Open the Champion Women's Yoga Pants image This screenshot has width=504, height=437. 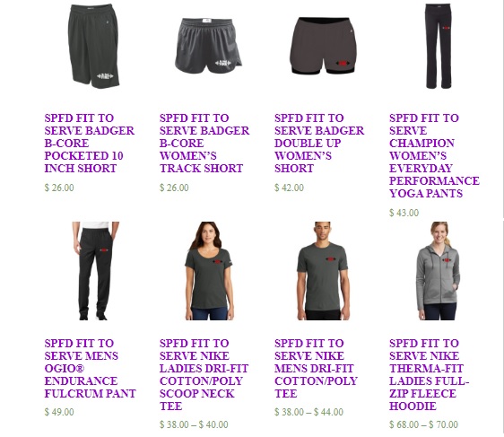coord(439,46)
